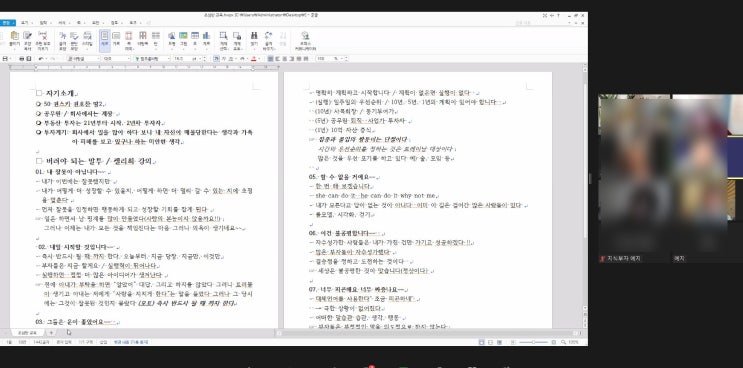Click the new tab plus button
This screenshot has height=368, width=743.
[52, 333]
